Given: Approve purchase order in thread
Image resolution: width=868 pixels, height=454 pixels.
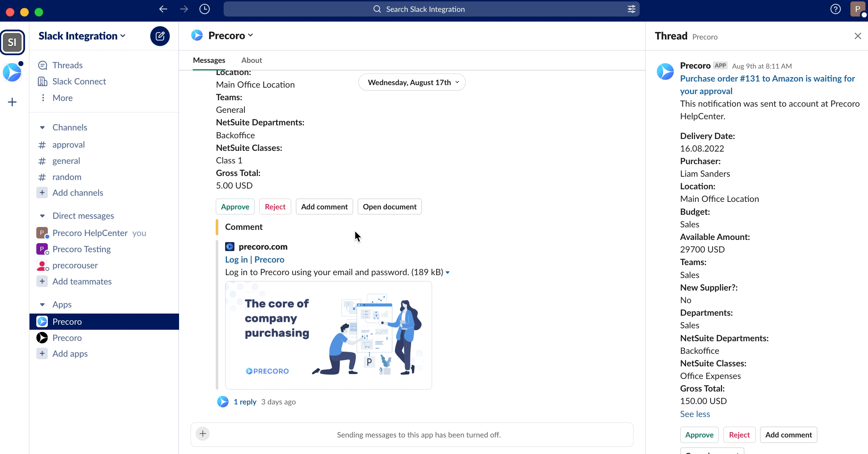Looking at the screenshot, I should coord(699,435).
